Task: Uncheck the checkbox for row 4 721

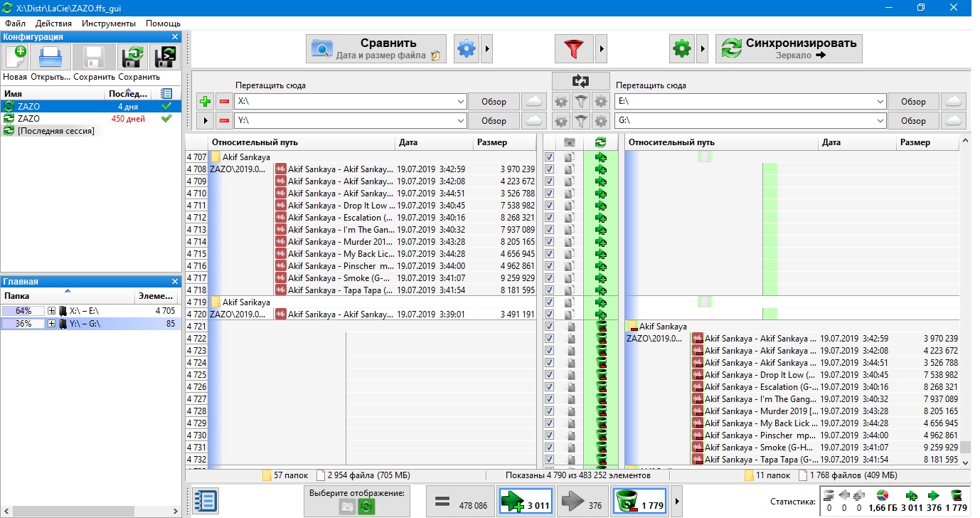Action: point(549,327)
